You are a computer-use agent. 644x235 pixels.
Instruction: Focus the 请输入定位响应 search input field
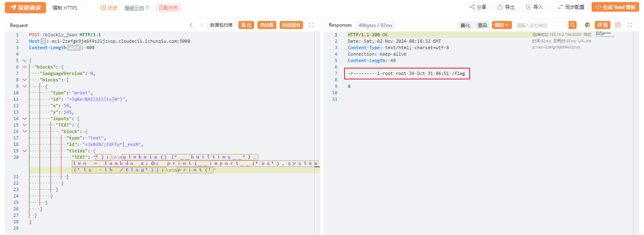pos(541,25)
